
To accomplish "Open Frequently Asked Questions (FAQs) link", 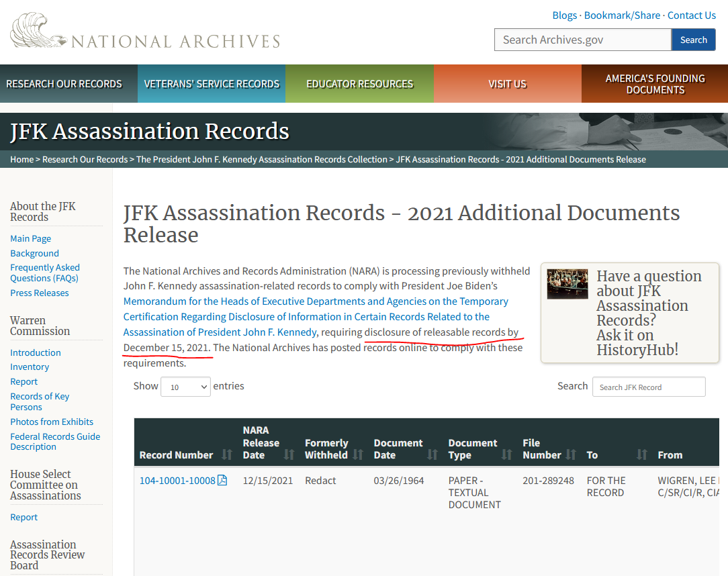I will pos(45,273).
